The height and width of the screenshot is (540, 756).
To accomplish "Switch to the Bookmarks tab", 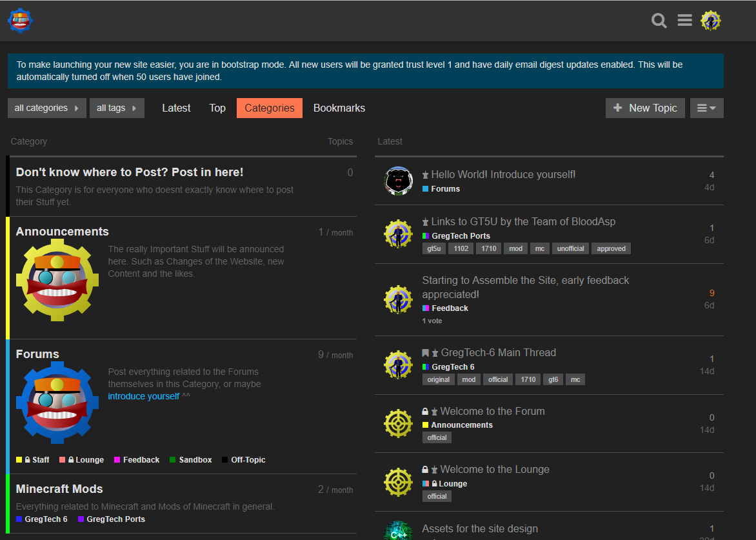I will 339,108.
